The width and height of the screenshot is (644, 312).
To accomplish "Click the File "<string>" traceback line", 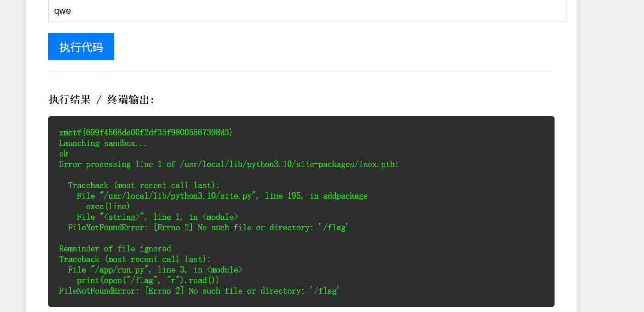I will [157, 217].
